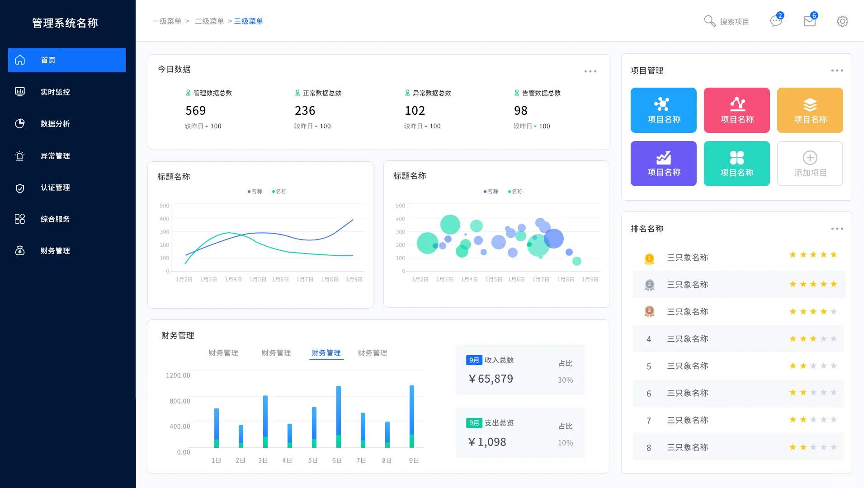Open the blue network project tile
Image resolution: width=868 pixels, height=488 pixels.
tap(663, 110)
